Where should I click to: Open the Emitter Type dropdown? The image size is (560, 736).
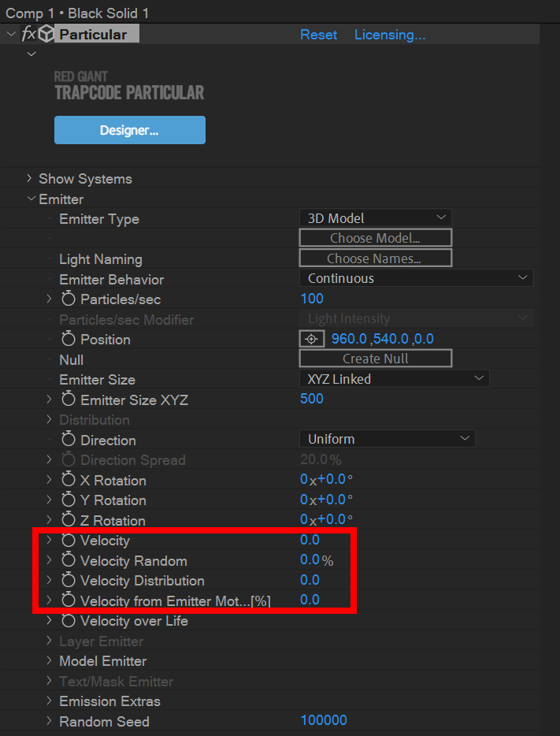(375, 218)
